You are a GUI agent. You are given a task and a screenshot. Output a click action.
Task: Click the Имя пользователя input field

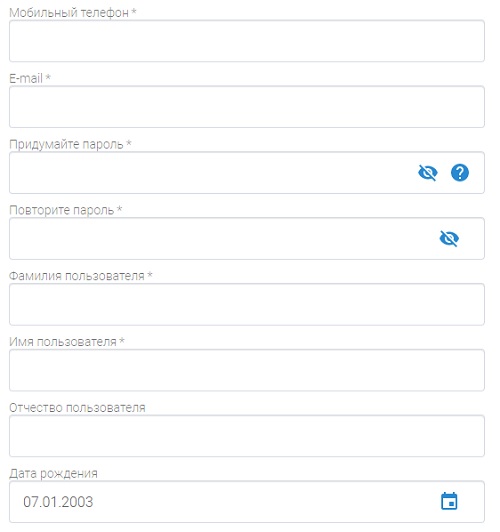pyautogui.click(x=247, y=370)
